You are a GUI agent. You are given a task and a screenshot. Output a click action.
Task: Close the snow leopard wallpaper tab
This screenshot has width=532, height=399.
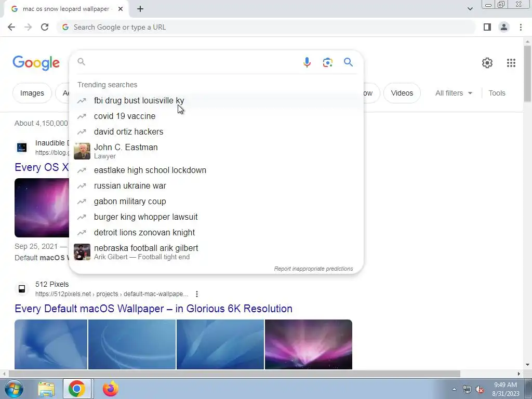click(121, 9)
